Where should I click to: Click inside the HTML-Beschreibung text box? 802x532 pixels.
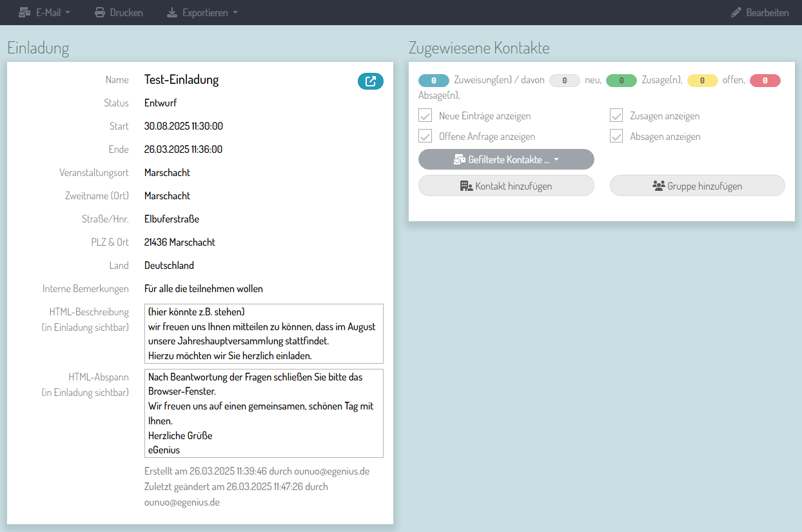coord(264,333)
